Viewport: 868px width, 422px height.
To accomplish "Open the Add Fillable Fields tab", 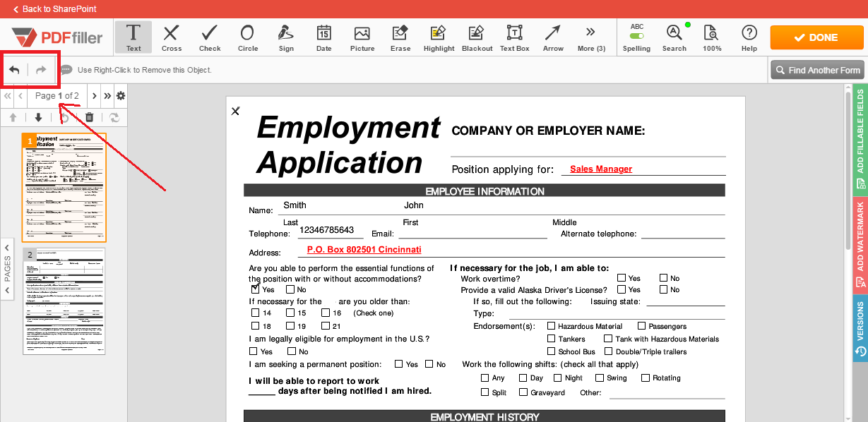I will 860,138.
